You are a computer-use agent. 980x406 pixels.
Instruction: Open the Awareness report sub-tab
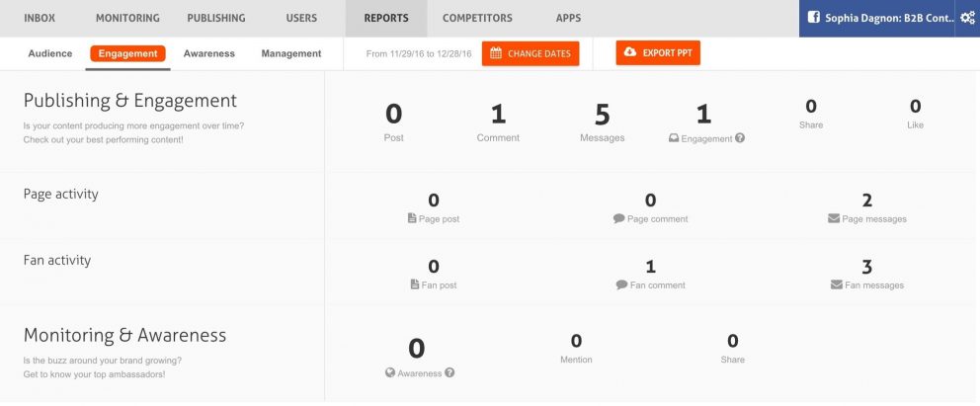(209, 53)
